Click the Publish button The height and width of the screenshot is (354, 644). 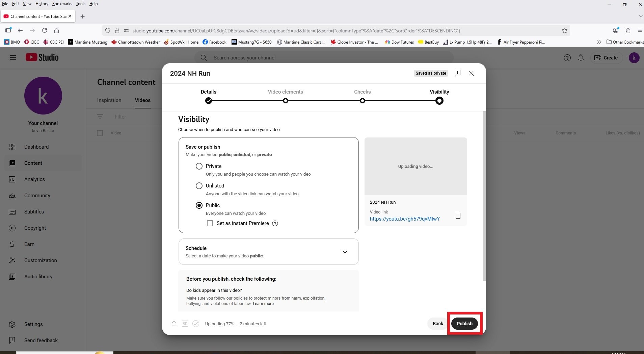point(464,324)
